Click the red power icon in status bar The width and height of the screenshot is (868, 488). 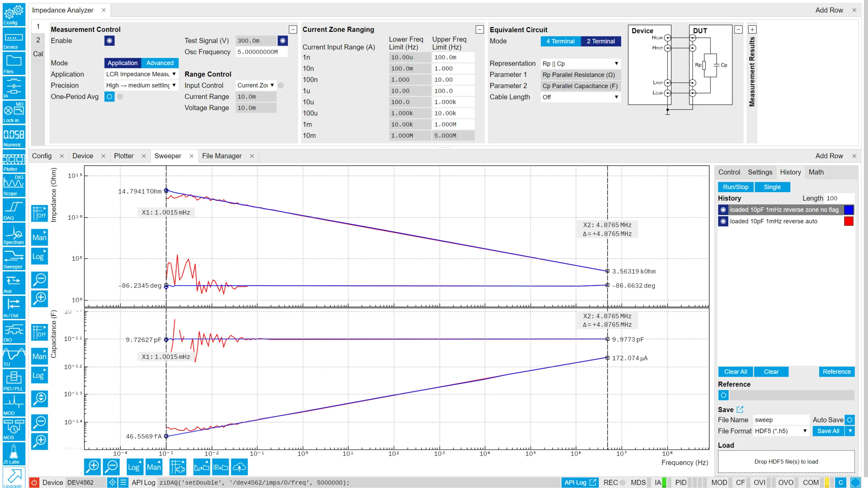pyautogui.click(x=34, y=483)
